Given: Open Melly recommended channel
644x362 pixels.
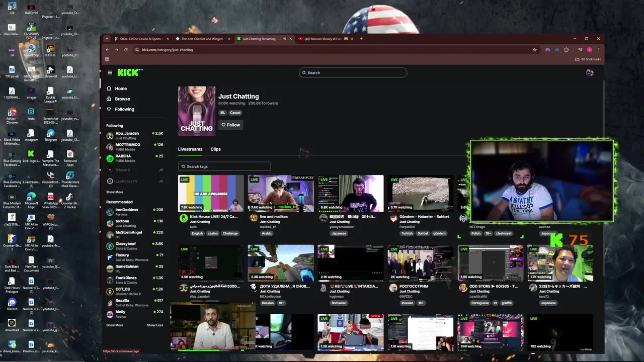Looking at the screenshot, I should [x=135, y=314].
